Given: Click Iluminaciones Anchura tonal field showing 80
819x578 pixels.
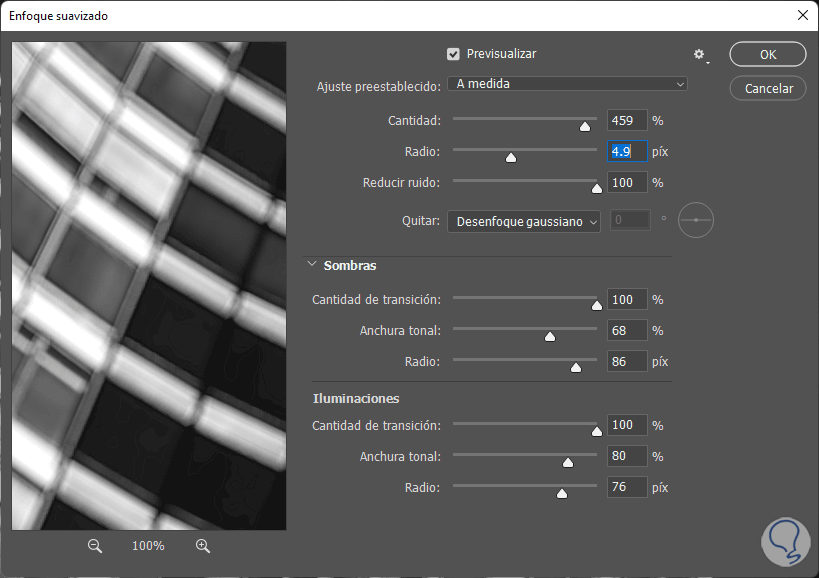Looking at the screenshot, I should click(x=627, y=456).
